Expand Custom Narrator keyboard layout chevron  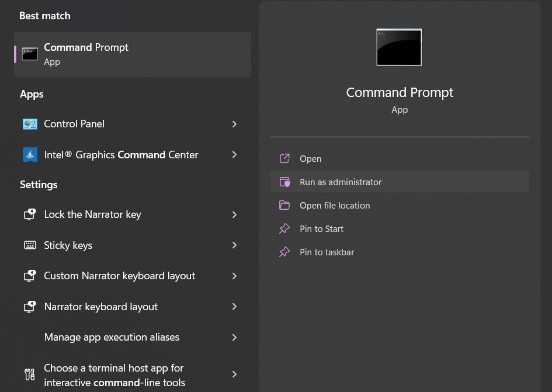[234, 276]
